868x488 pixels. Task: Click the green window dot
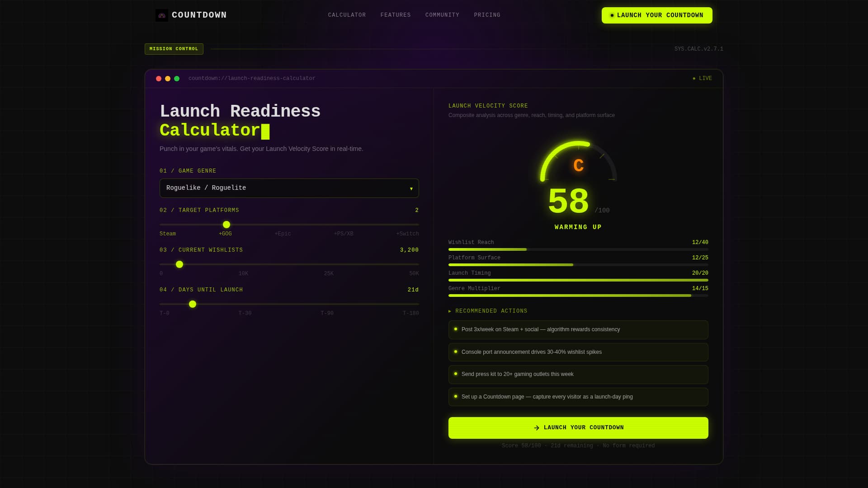(x=177, y=79)
